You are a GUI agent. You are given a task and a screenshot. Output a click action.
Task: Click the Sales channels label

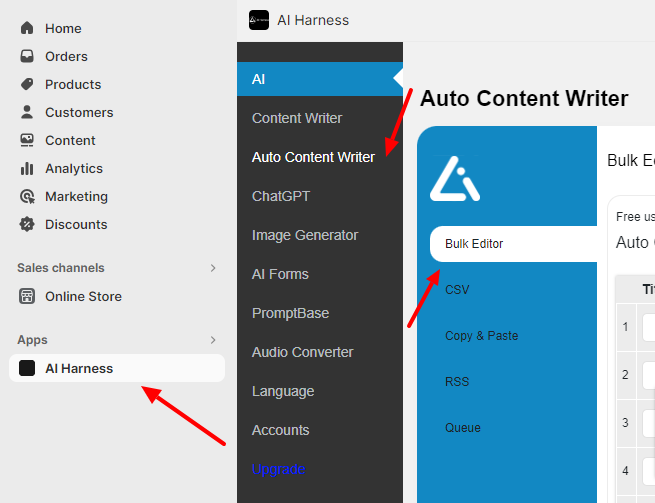coord(61,268)
